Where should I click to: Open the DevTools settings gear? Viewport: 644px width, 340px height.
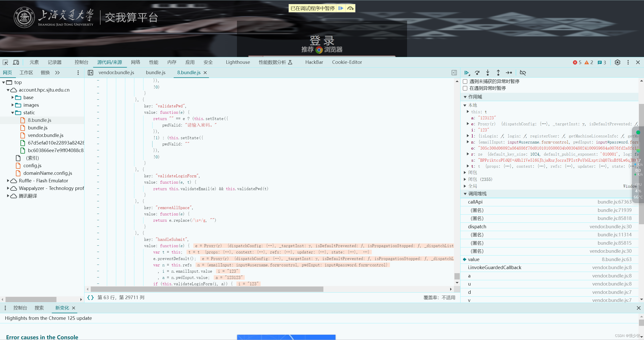coord(617,62)
